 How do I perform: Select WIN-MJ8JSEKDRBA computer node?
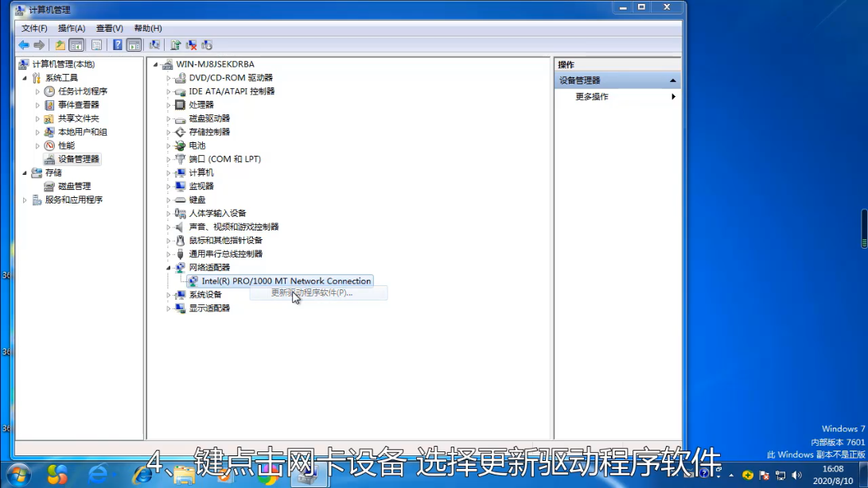point(215,64)
